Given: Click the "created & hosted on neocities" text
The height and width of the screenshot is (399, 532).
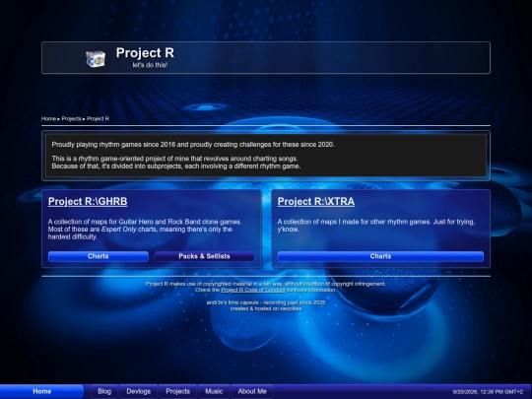Looking at the screenshot, I should pos(266,308).
